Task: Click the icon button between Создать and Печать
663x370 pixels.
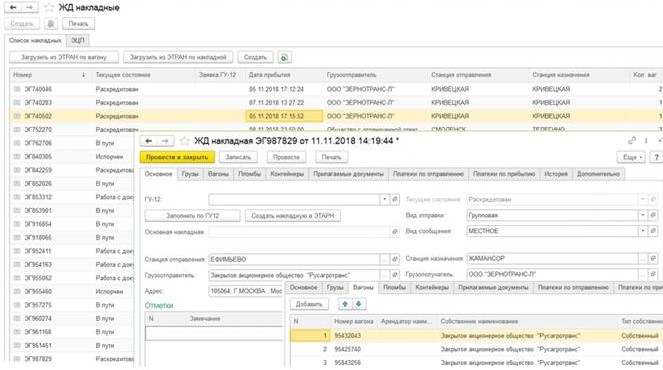Action: (51, 24)
